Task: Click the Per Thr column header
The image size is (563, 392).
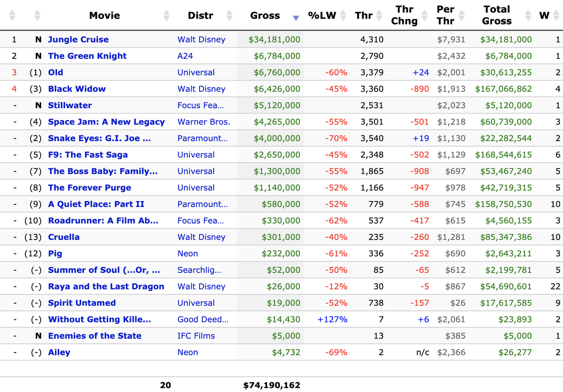Action: [445, 15]
